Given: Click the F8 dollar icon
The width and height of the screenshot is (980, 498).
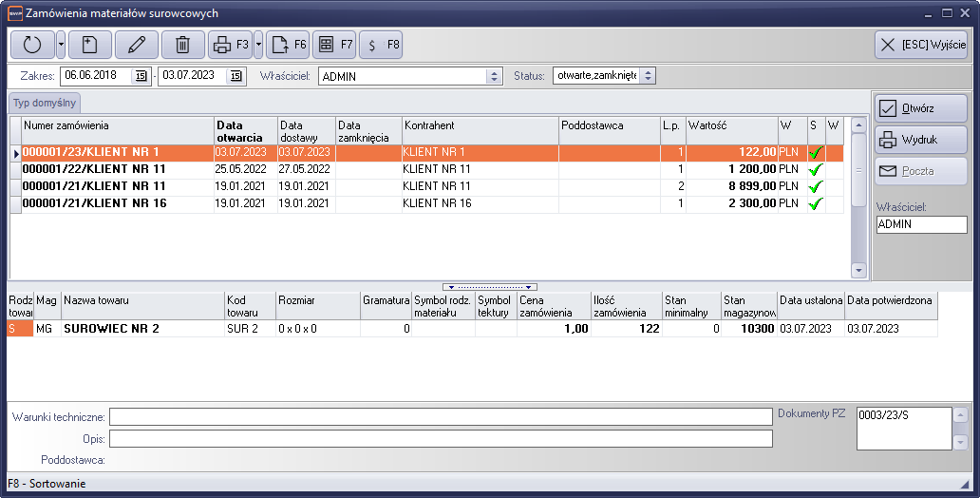Looking at the screenshot, I should click(x=381, y=45).
